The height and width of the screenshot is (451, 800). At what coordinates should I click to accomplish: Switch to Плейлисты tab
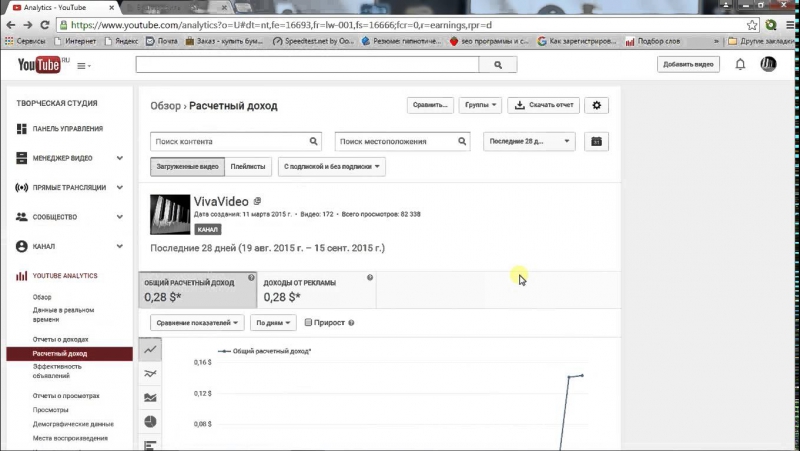click(x=248, y=167)
